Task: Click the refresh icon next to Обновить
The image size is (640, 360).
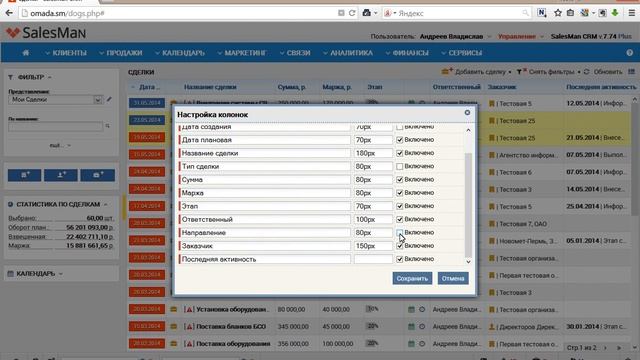Action: point(587,71)
